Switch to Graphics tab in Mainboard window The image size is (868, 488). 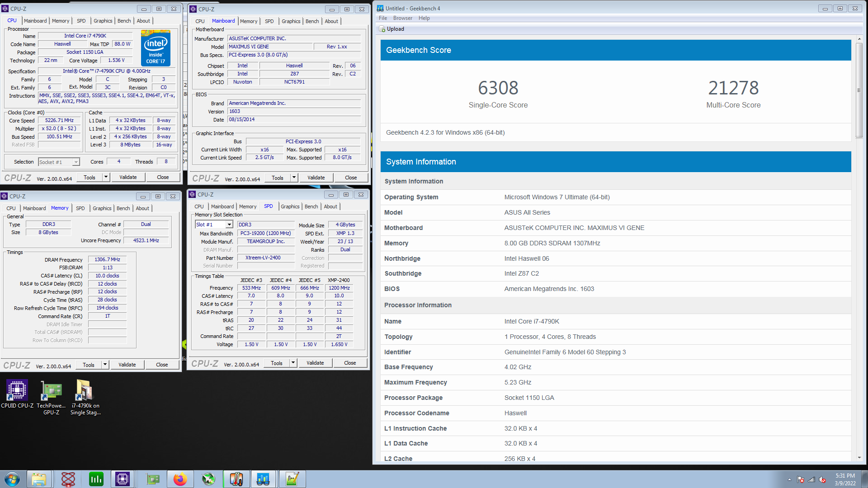coord(291,21)
